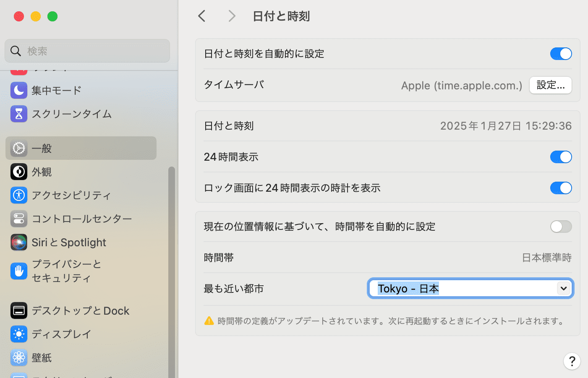
Task: Select コントロールセンター in the sidebar
Action: click(x=81, y=219)
